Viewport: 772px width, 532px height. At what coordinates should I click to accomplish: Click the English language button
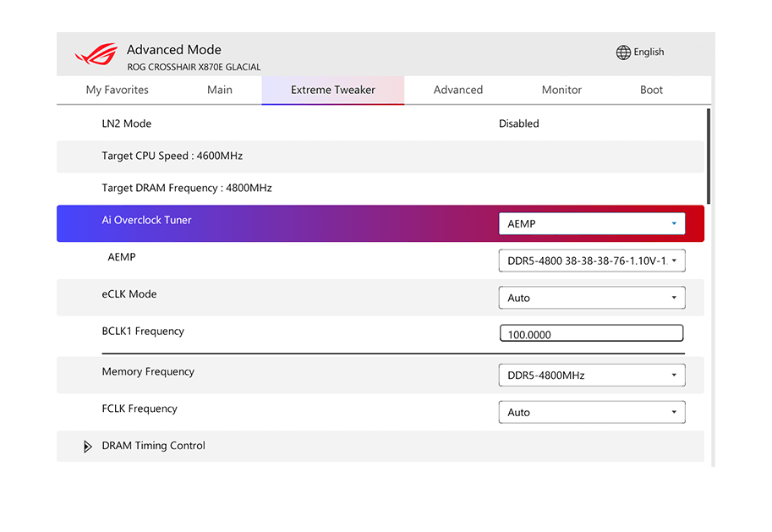click(649, 52)
